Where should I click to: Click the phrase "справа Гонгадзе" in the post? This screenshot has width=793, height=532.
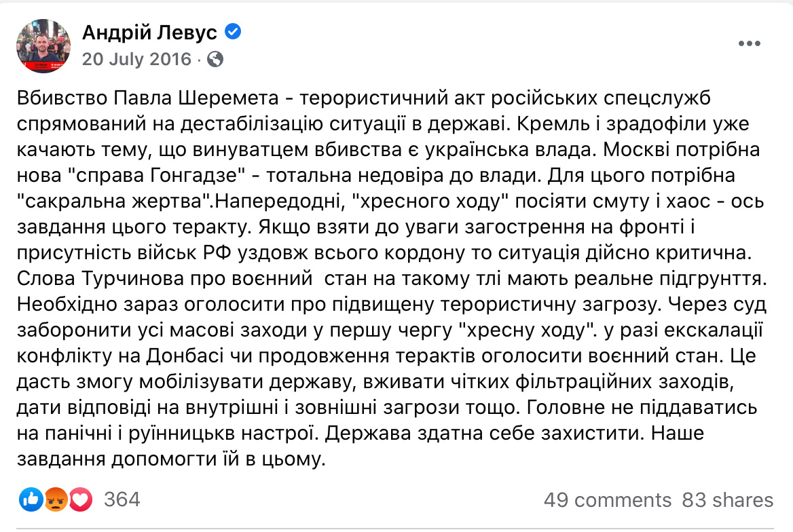(x=157, y=176)
